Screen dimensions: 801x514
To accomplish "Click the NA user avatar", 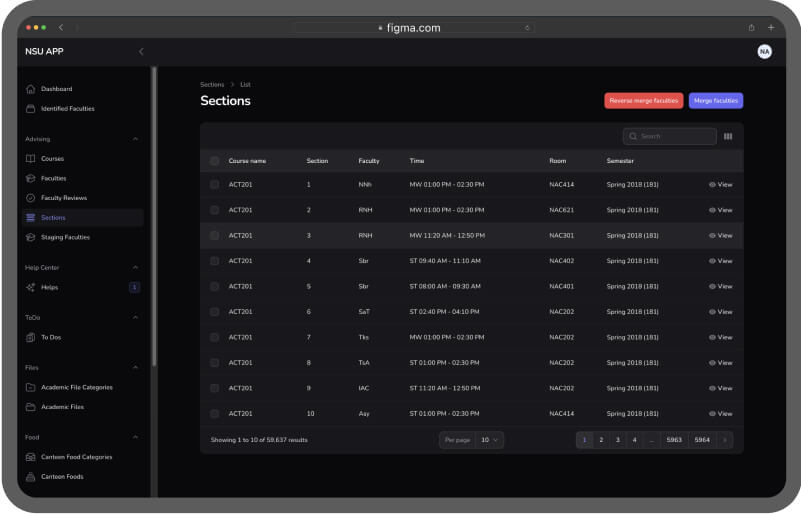I will pos(764,51).
